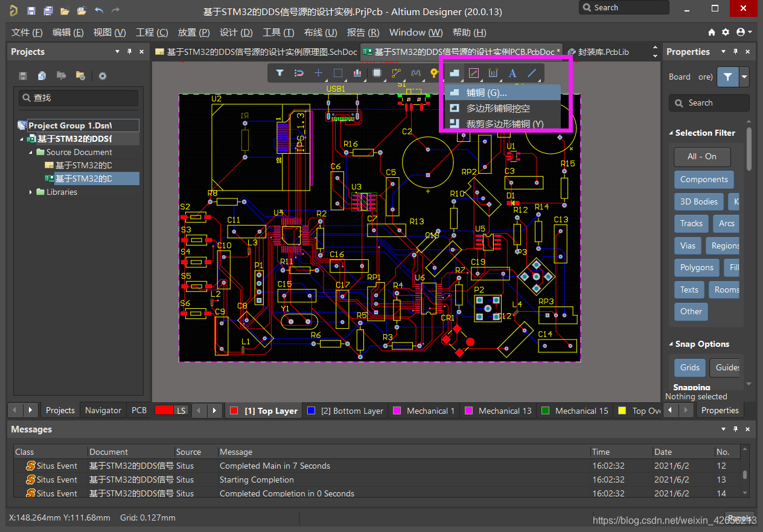Open the Properties filter funnel dropdown arrow
Image resolution: width=763 pixels, height=532 pixels.
(744, 77)
